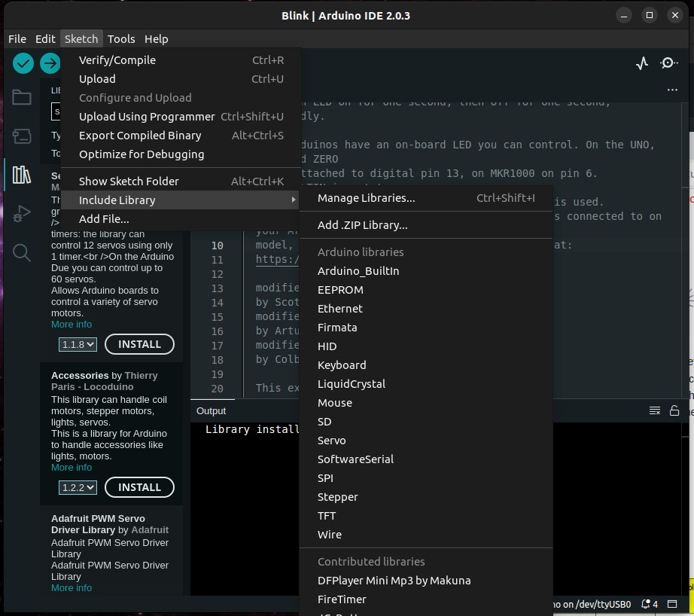Screen dimensions: 694x616
Task: Open the Tools menu
Action: tap(121, 39)
